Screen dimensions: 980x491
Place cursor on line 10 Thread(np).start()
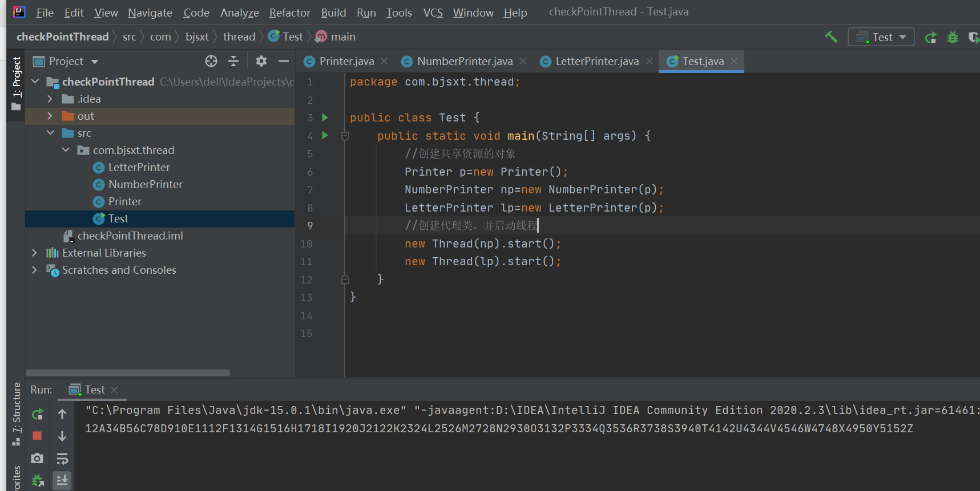click(x=483, y=244)
